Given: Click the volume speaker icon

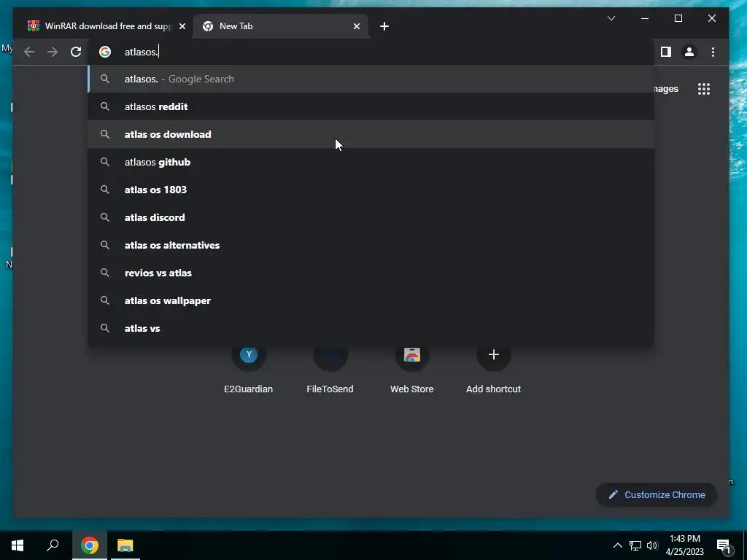Looking at the screenshot, I should click(x=652, y=545).
